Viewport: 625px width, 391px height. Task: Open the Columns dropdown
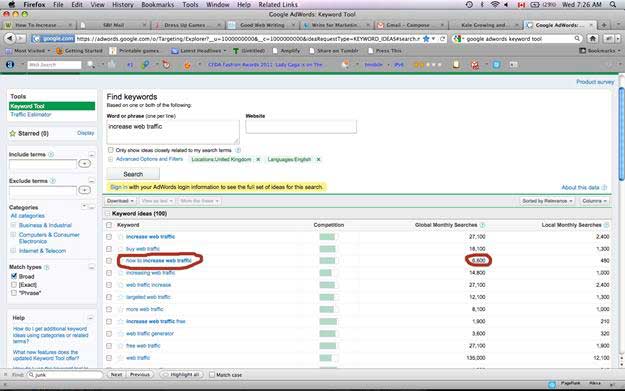pos(594,201)
